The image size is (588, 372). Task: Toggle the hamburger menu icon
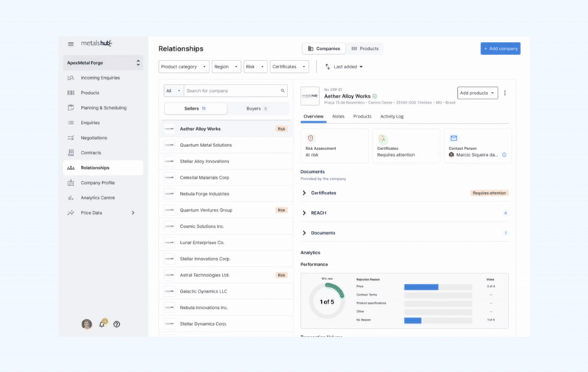coord(71,44)
